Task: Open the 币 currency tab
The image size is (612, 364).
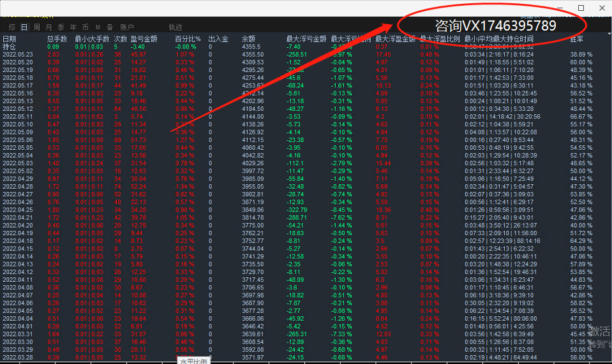Action: [86, 27]
